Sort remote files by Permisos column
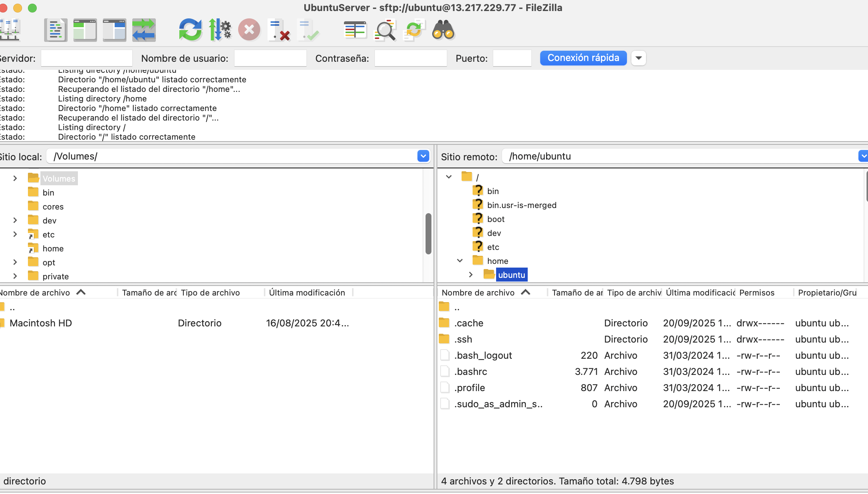 point(757,293)
